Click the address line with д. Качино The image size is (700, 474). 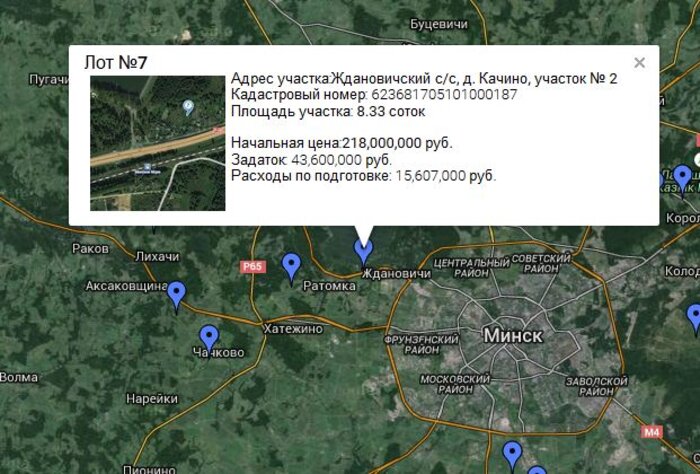[x=424, y=78]
